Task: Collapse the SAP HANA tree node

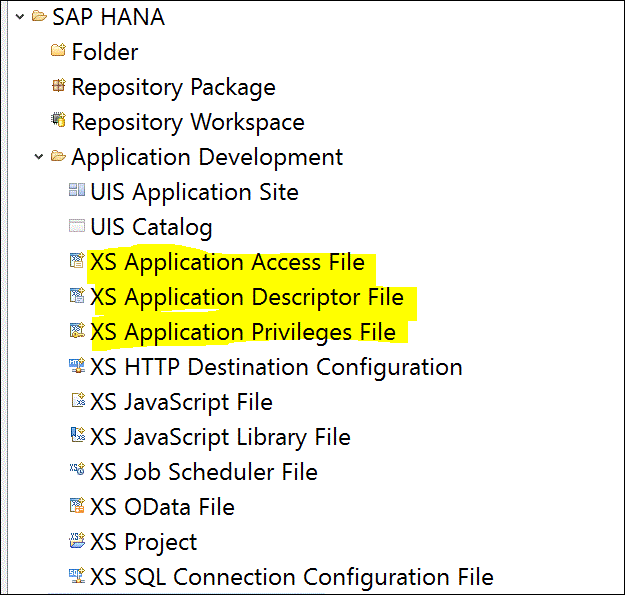Action: tap(20, 17)
